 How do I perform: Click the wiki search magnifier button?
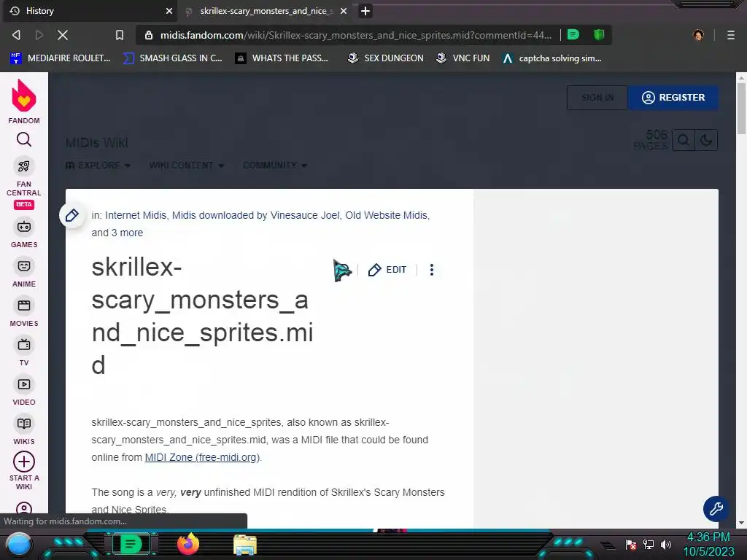tap(683, 141)
